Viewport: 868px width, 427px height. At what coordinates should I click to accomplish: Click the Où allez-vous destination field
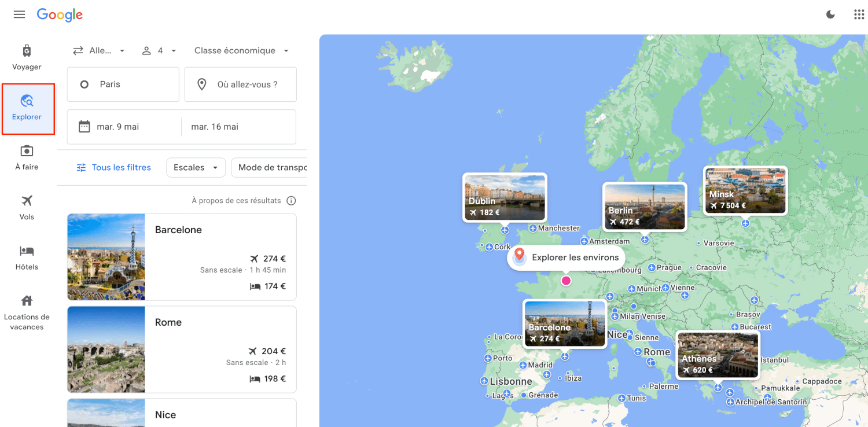point(241,84)
